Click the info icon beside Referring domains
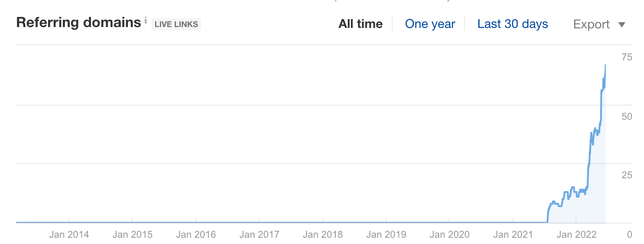 tap(146, 20)
